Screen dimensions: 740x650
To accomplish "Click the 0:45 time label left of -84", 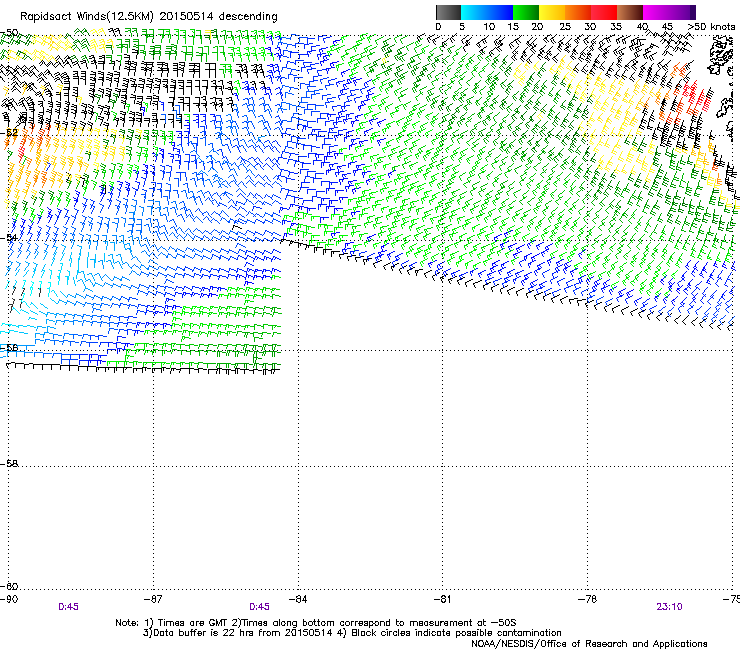I will (260, 607).
